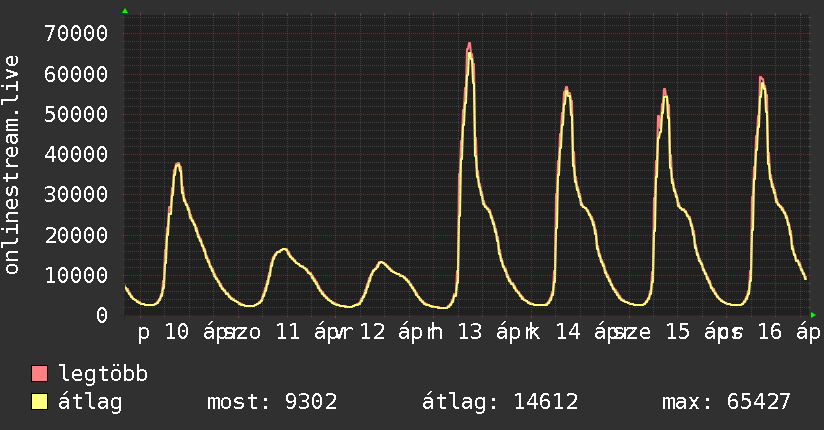Click the 50000 y-axis label
This screenshot has width=824, height=430.
[x=76, y=114]
